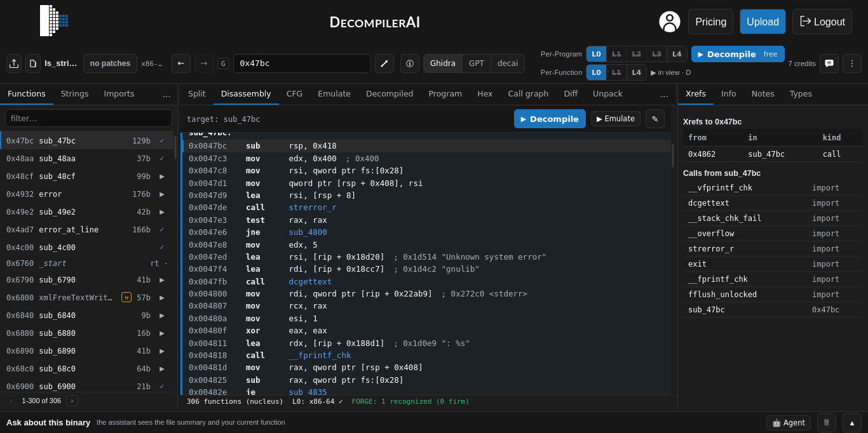Select Per-Function level L1
The height and width of the screenshot is (433, 868).
pyautogui.click(x=616, y=72)
